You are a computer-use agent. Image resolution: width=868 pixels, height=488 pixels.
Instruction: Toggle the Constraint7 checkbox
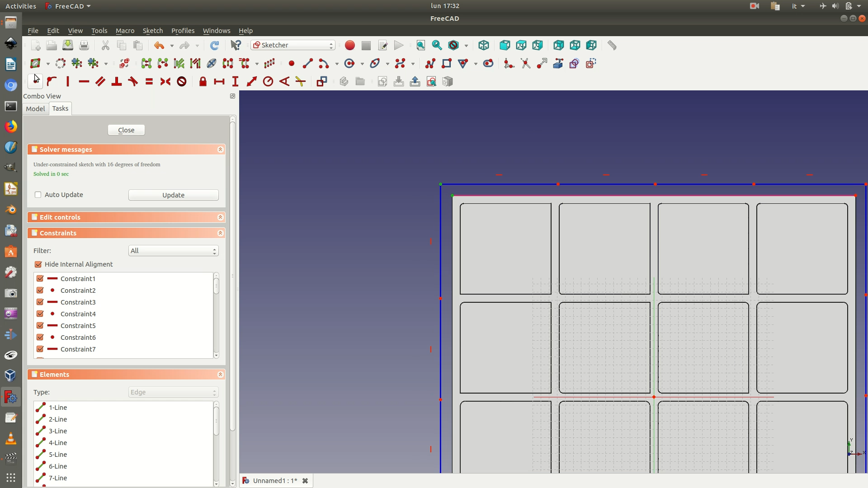[40, 349]
